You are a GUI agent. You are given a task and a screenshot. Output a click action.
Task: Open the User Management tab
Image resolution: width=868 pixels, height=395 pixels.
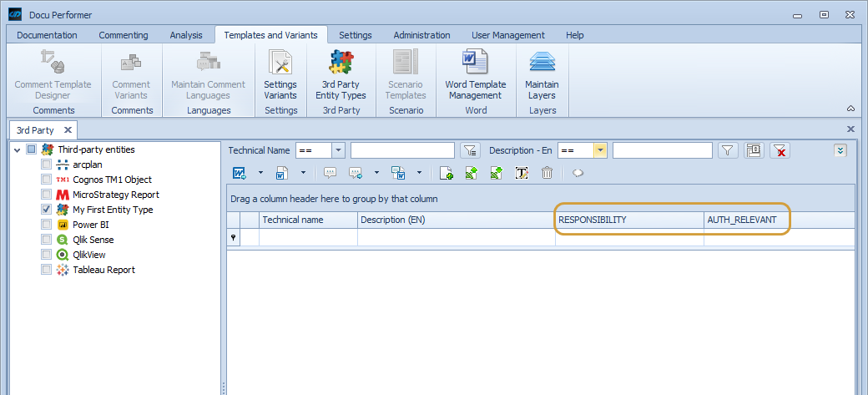click(507, 35)
